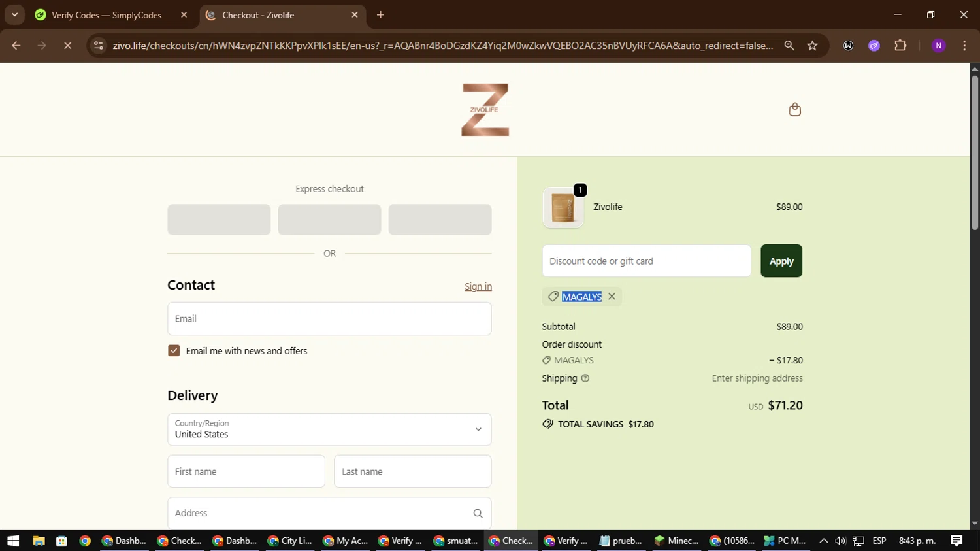Open the N profile avatar menu
The width and height of the screenshot is (980, 551).
[x=938, y=46]
